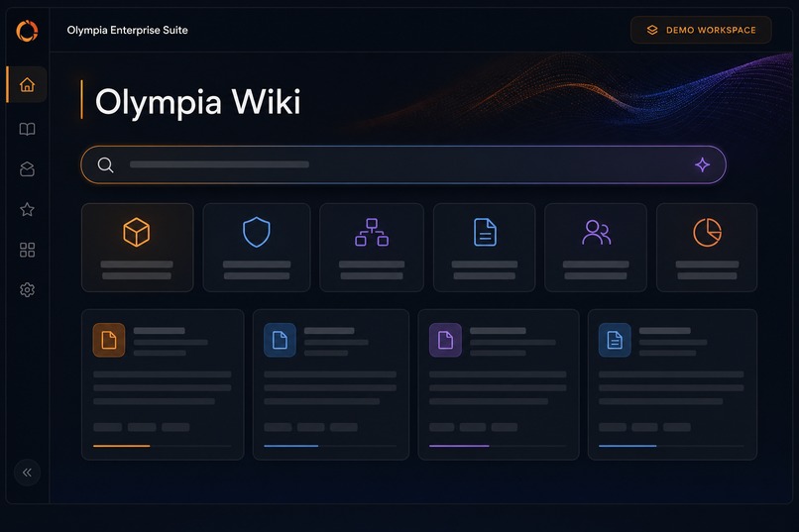Click the Olympia Wiki heading
The image size is (799, 532).
(x=197, y=102)
